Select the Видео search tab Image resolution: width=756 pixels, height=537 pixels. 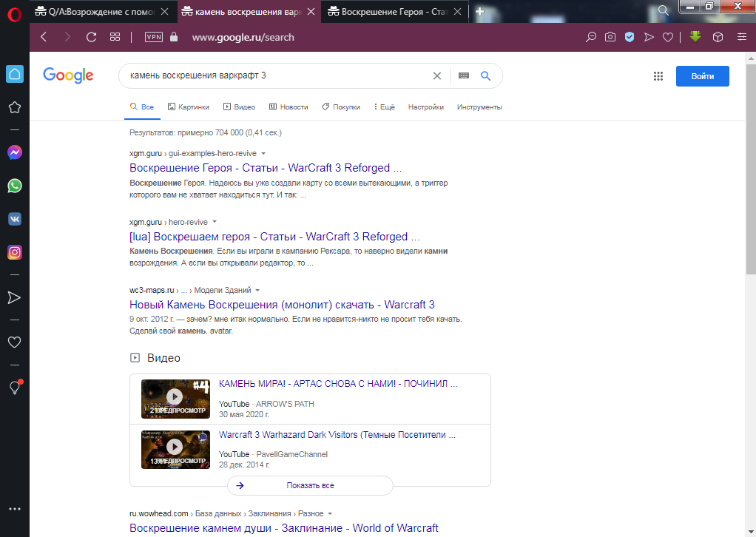pos(239,107)
